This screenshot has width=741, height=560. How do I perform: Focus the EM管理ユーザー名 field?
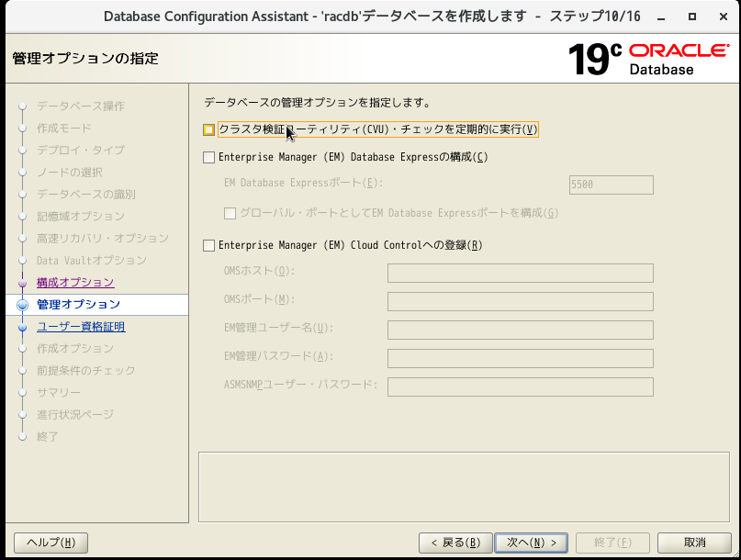click(x=521, y=330)
